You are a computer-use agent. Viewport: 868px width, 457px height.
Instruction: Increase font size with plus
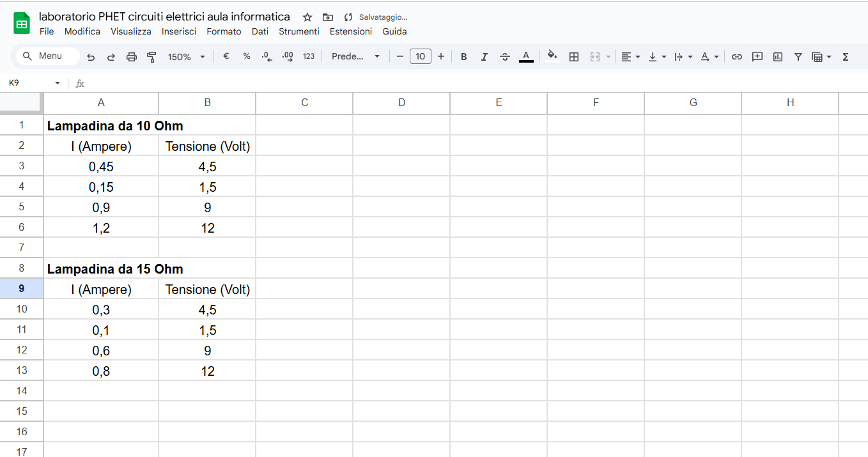coord(441,56)
